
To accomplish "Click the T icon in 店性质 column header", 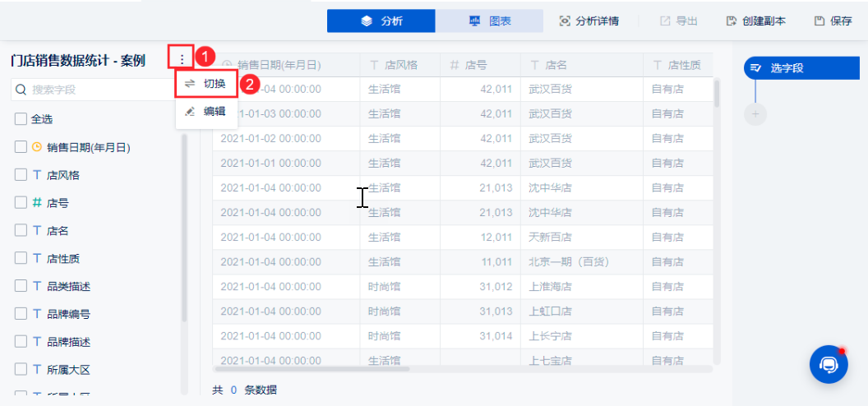I will [x=658, y=65].
